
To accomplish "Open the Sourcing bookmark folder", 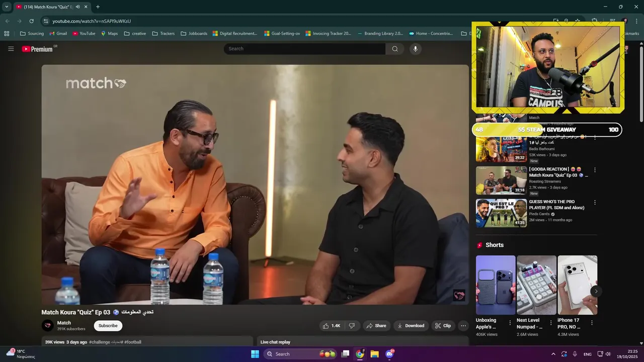I will click(x=32, y=34).
